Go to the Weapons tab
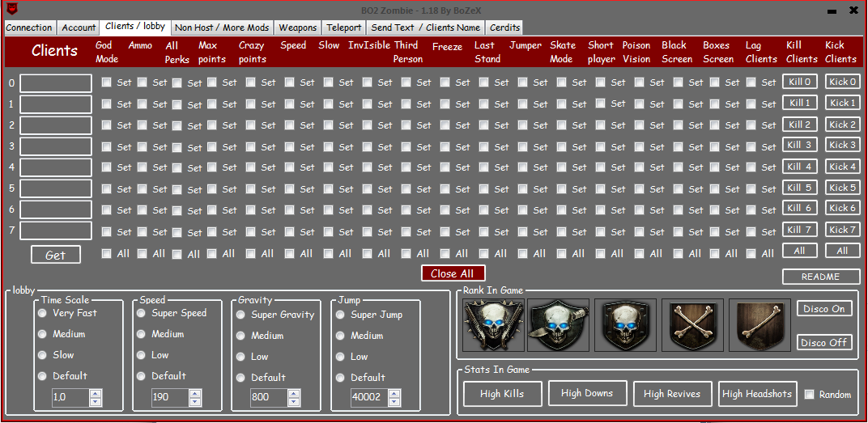Viewport: 868px width, 423px height. click(x=298, y=27)
